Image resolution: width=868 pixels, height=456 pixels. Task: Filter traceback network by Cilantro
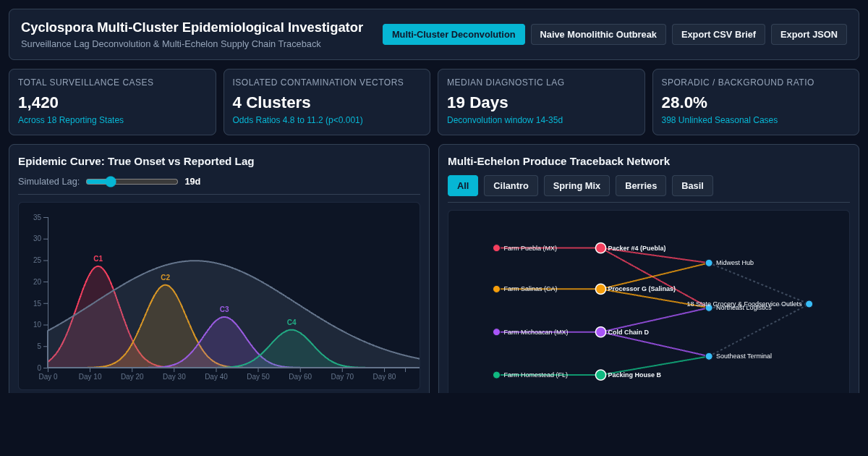[511, 185]
